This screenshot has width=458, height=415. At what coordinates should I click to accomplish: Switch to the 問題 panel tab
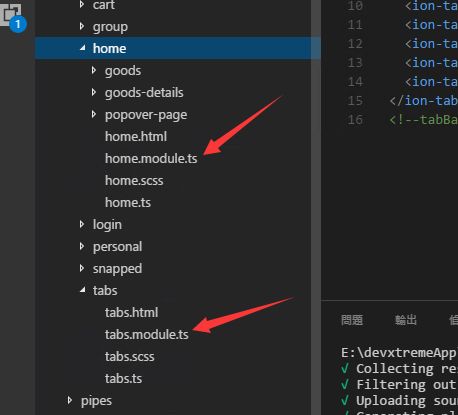352,320
